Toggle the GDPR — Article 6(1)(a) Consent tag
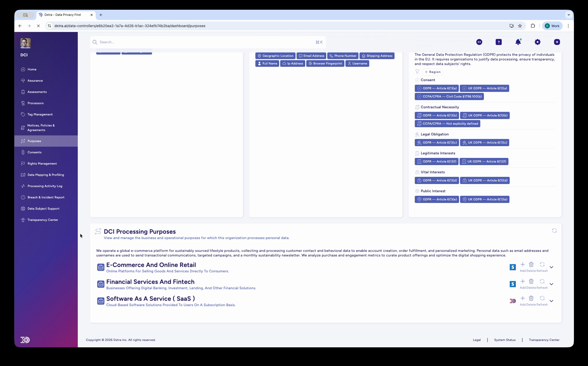Screen dimensions: 588x366 437,88
